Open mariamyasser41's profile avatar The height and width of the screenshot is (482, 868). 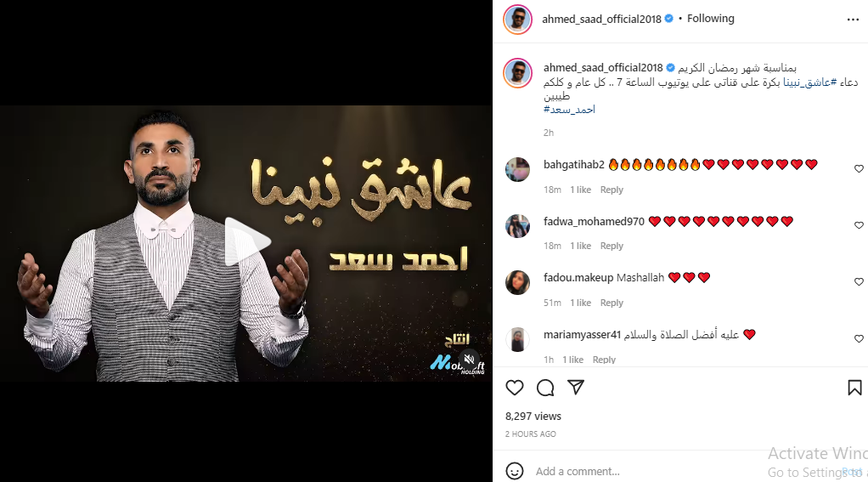517,339
